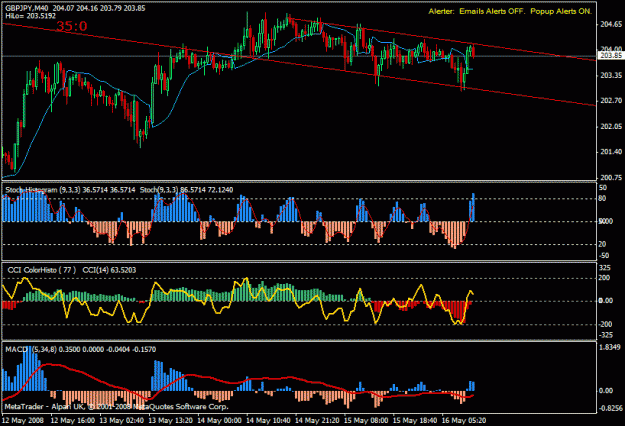
Task: Click the 202.70 price axis value
Action: (611, 100)
